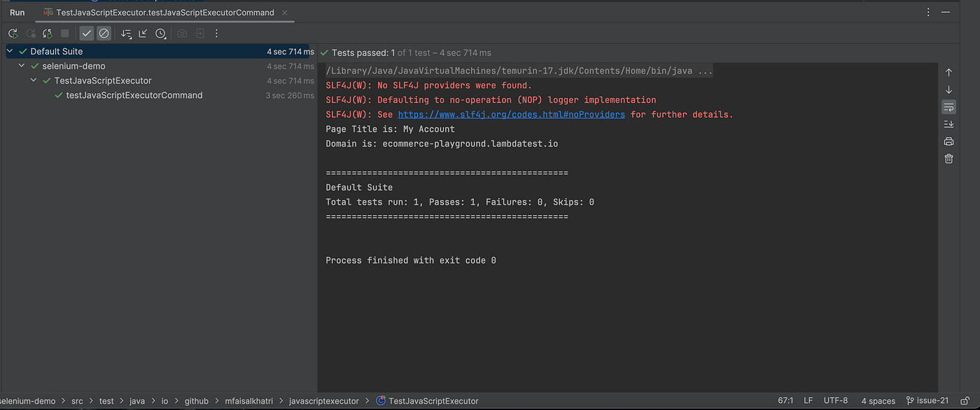Image resolution: width=980 pixels, height=410 pixels.
Task: Open the slf4j.org noProviders link
Action: coord(511,115)
